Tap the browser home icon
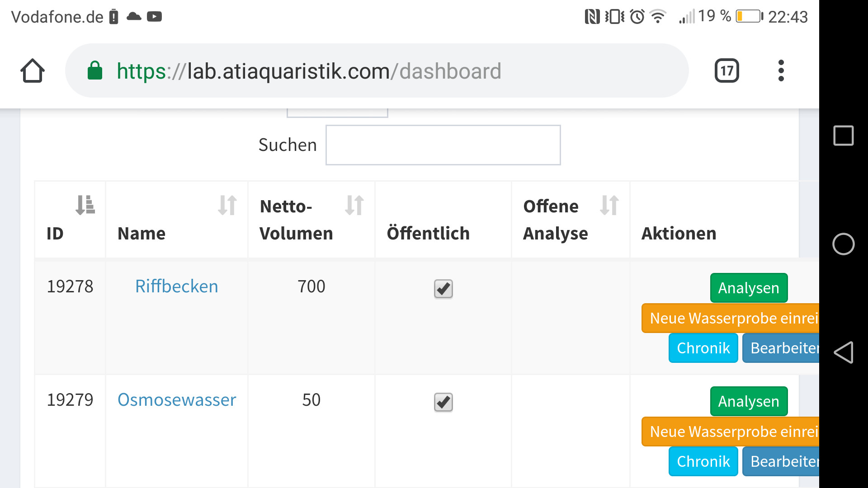 tap(33, 71)
